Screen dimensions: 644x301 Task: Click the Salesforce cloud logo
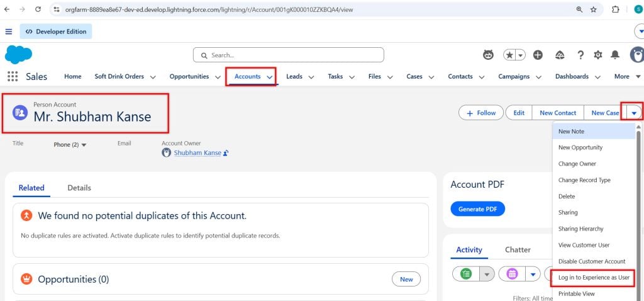18,55
